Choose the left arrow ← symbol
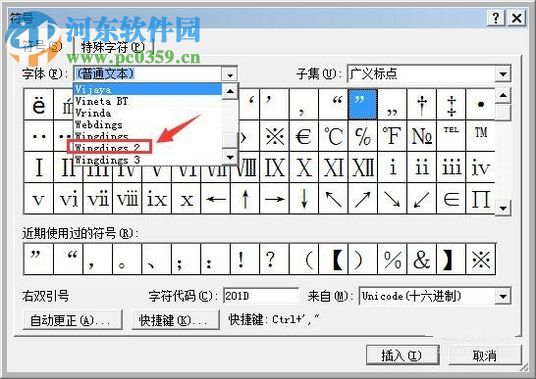536x379 pixels. pyautogui.click(x=215, y=199)
